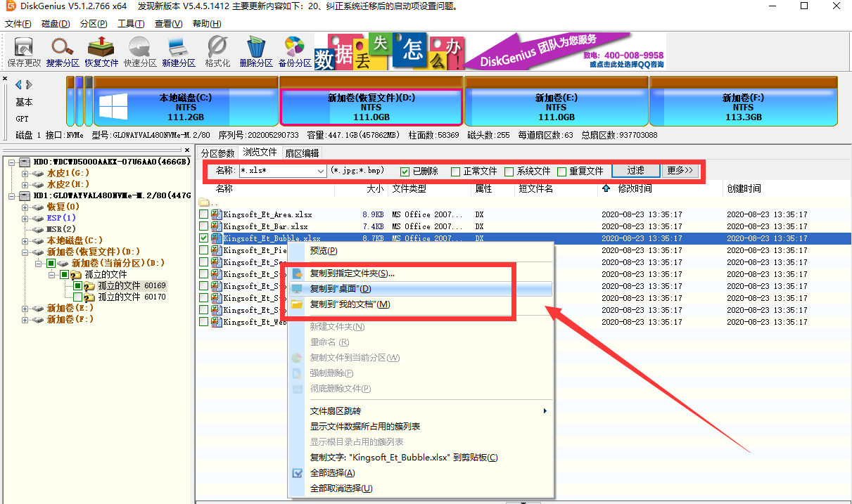
Task: Click the Excel icon of Kingsoft_Et_Bar.xlsx
Action: [x=217, y=226]
